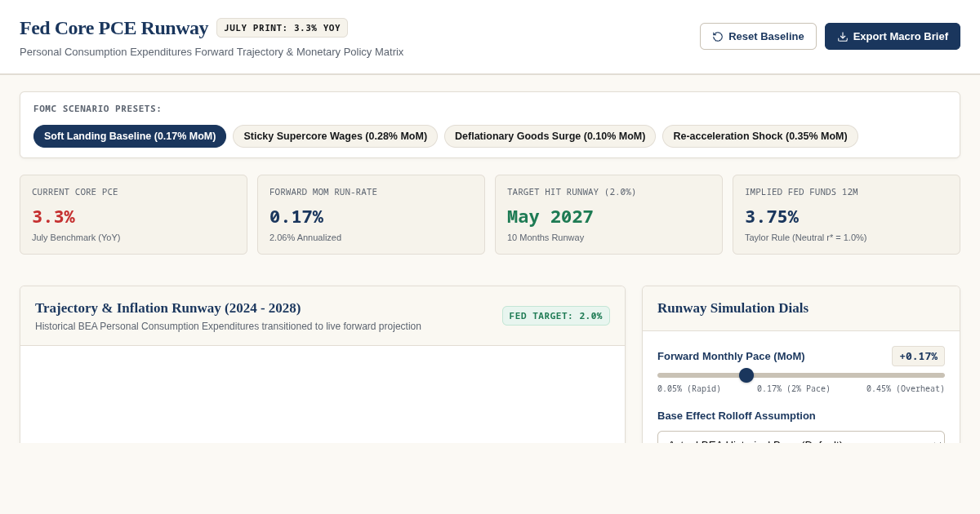The width and height of the screenshot is (980, 514).
Task: Click the Export Macro Brief button
Action: [x=893, y=36]
